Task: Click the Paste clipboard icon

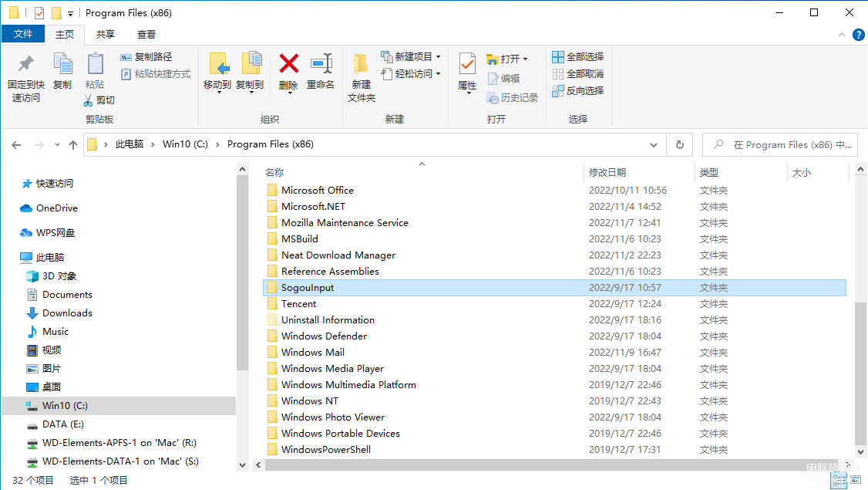Action: pyautogui.click(x=95, y=64)
